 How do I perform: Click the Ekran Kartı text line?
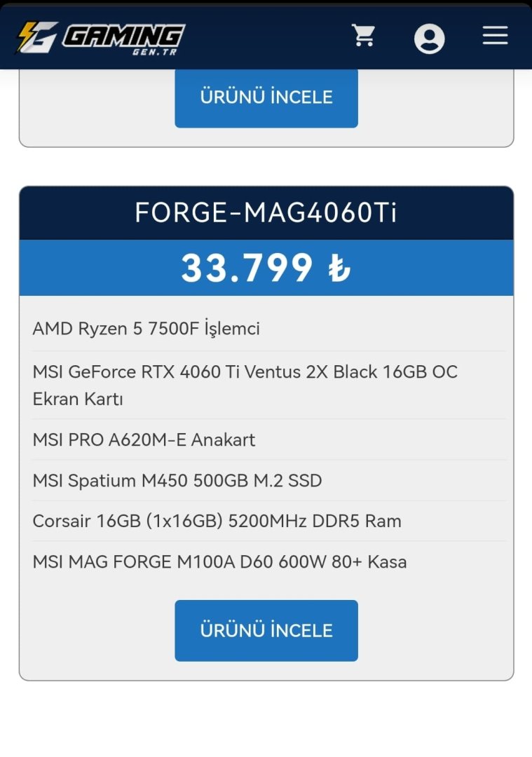(x=78, y=399)
